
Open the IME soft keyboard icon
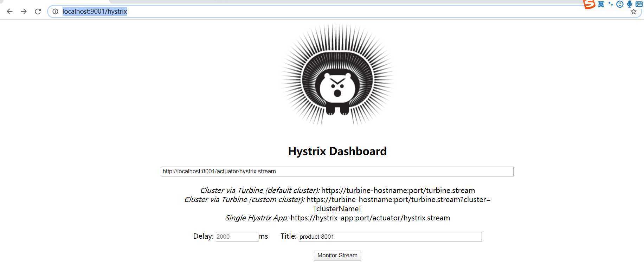(x=639, y=4)
